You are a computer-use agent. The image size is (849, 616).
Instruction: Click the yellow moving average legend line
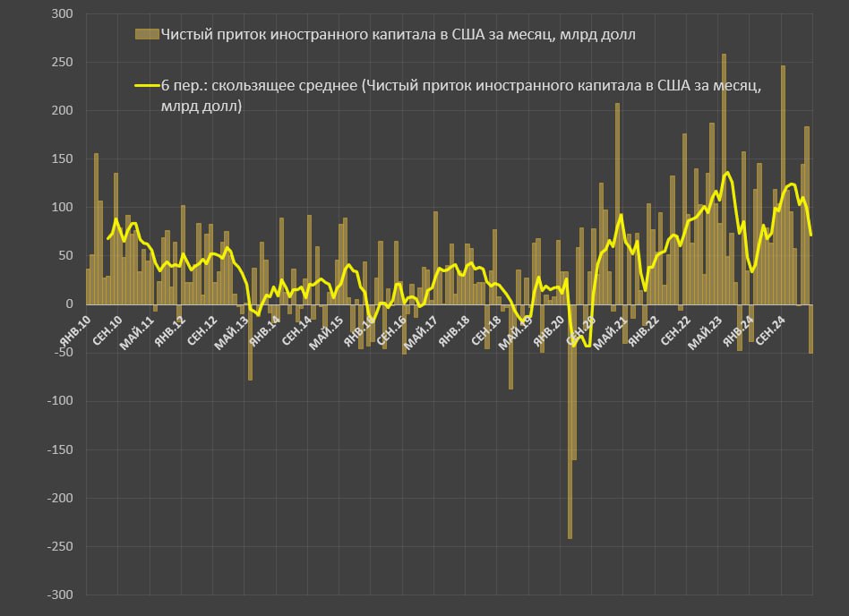tap(146, 86)
